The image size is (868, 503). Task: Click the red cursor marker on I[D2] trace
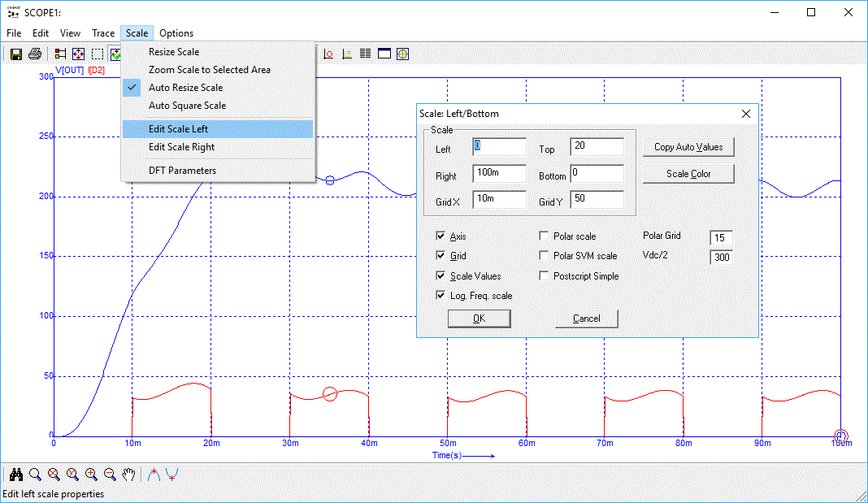click(x=330, y=394)
